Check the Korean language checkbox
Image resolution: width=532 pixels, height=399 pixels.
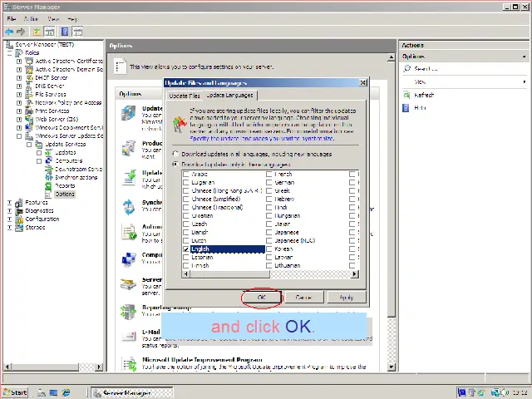pos(269,249)
